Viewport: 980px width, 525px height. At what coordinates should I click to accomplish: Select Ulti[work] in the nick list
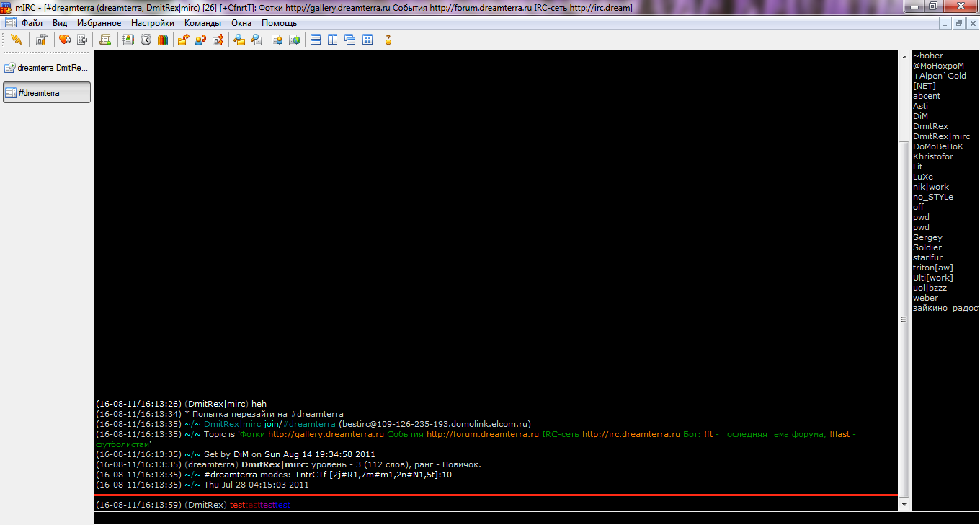pos(933,278)
